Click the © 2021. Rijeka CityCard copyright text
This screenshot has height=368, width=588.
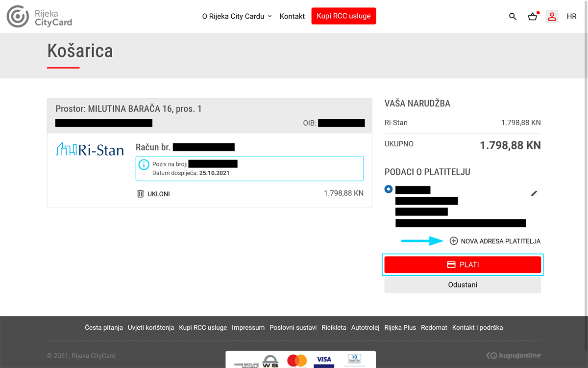(81, 356)
